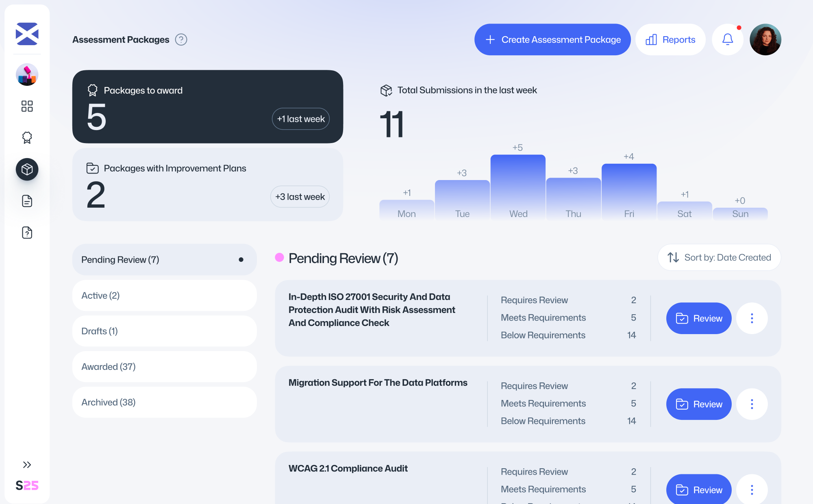Open the help question mark icon
The height and width of the screenshot is (504, 813).
click(181, 39)
